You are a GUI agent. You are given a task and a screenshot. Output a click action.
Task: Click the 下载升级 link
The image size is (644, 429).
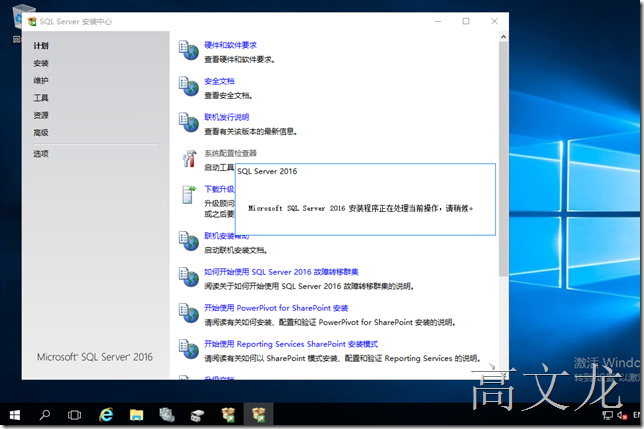[219, 189]
